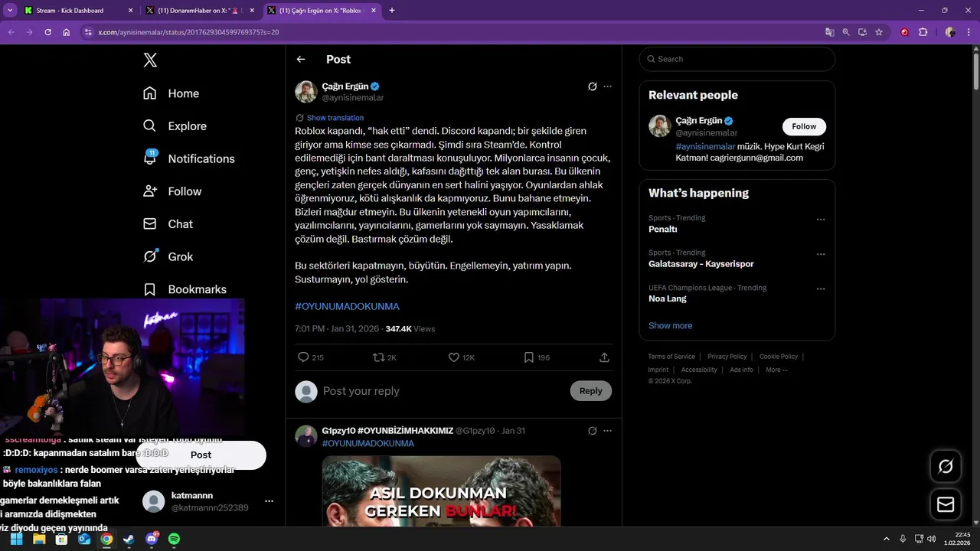
Task: Open the #aynisinemalar hashtag in the bio
Action: tap(705, 146)
